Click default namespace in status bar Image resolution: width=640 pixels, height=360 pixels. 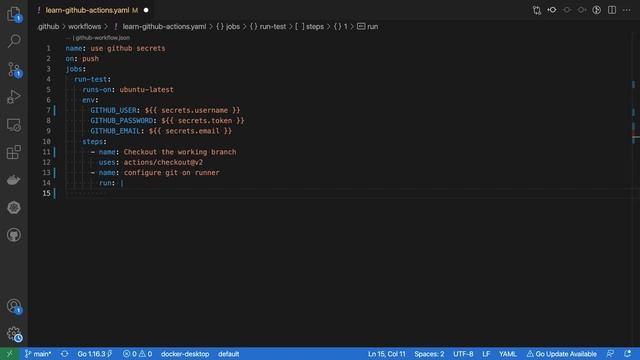point(229,354)
